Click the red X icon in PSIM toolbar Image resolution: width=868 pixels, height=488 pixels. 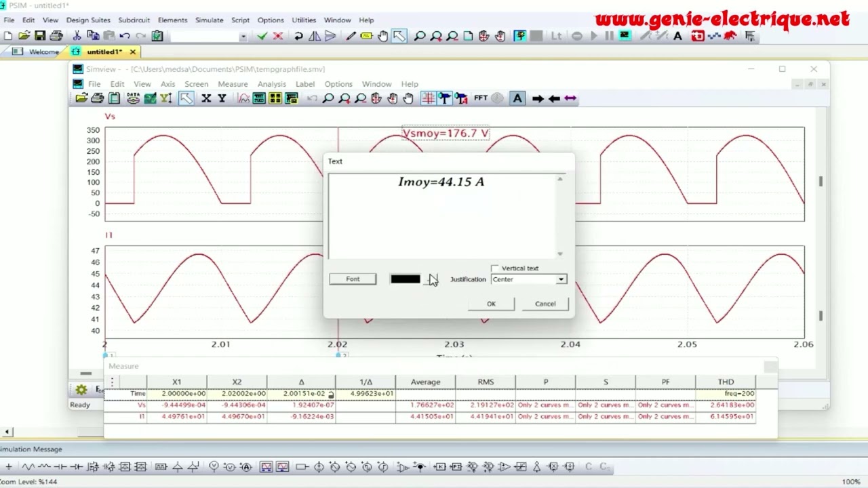(278, 36)
